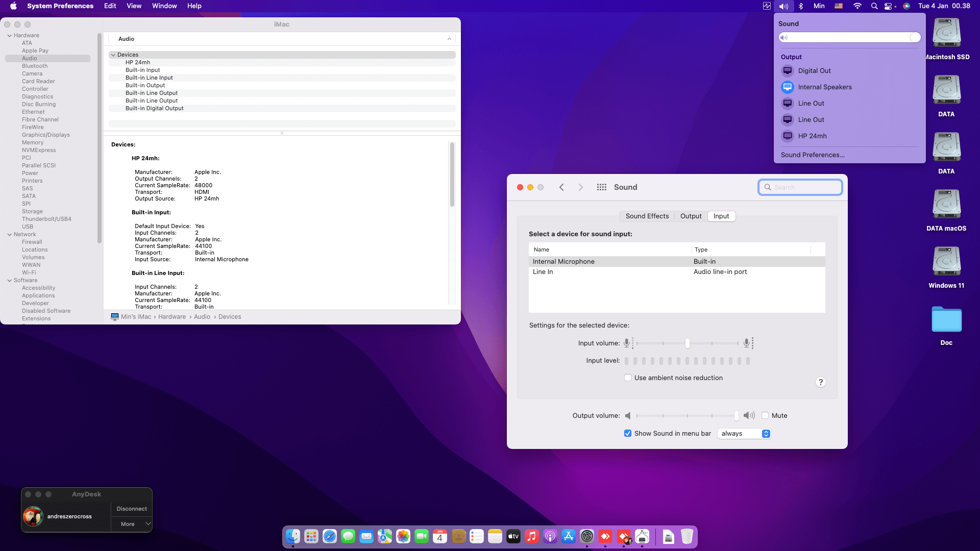Click System Preferences icon in the Dock
980x551 pixels.
click(x=587, y=536)
